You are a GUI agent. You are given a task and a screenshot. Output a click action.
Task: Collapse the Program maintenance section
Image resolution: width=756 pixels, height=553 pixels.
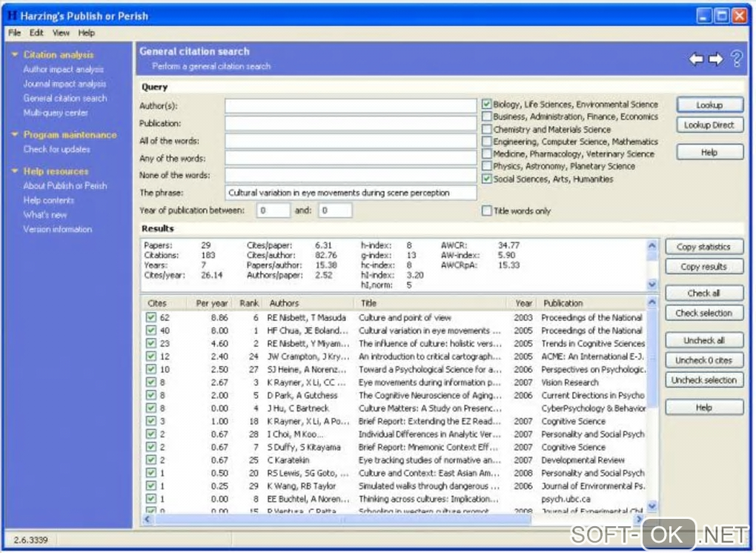pos(15,134)
